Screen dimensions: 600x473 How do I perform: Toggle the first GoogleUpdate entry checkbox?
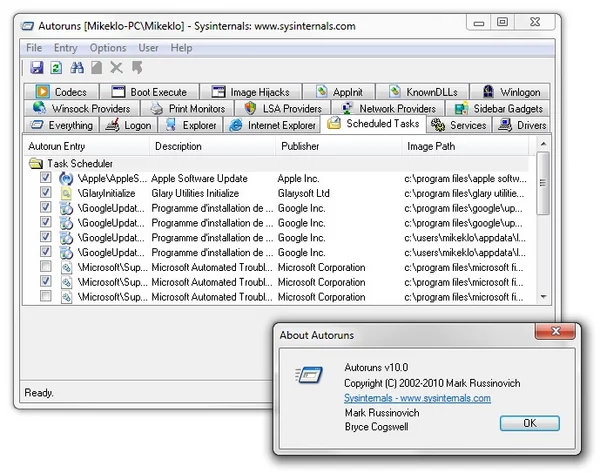[46, 207]
